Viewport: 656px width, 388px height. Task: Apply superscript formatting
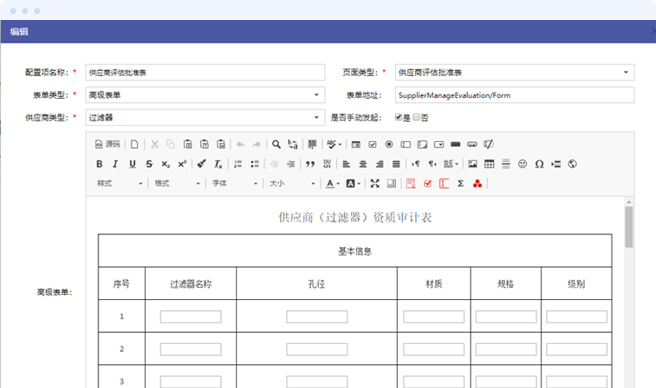point(182,164)
